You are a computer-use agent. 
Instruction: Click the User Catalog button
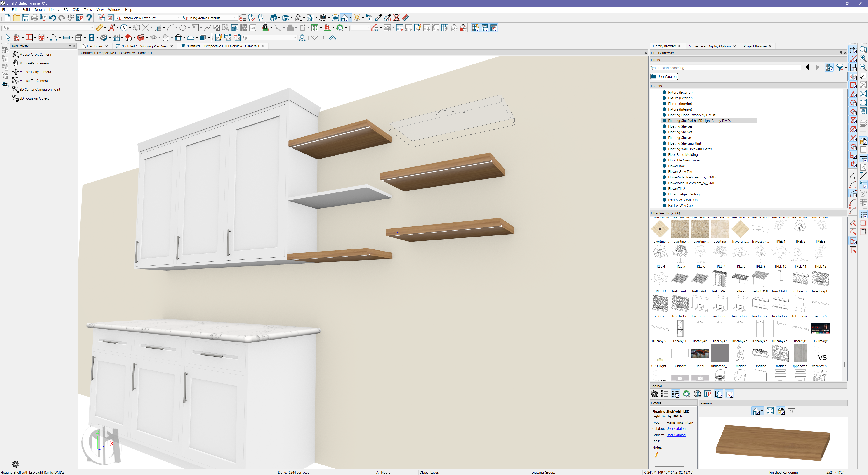pyautogui.click(x=664, y=76)
